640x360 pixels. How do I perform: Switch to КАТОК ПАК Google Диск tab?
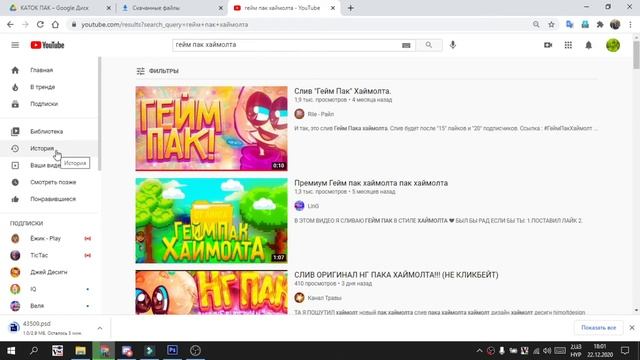tap(58, 8)
